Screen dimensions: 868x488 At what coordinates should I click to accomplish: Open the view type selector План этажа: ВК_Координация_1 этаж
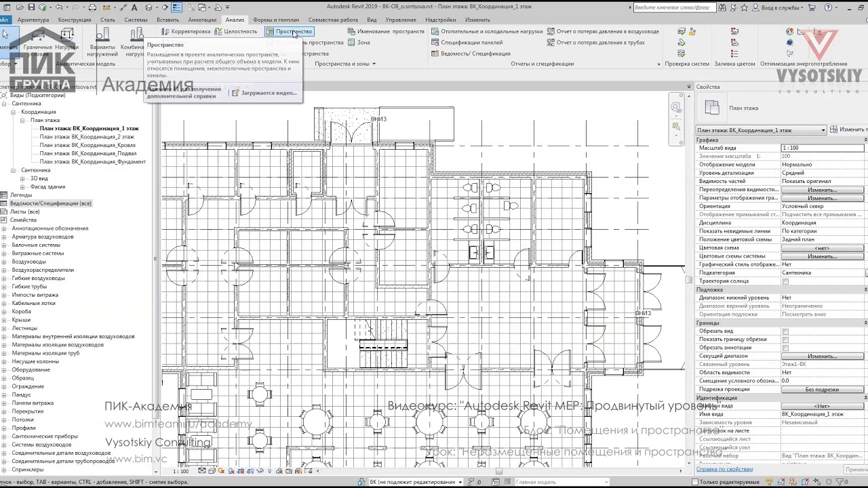[762, 130]
